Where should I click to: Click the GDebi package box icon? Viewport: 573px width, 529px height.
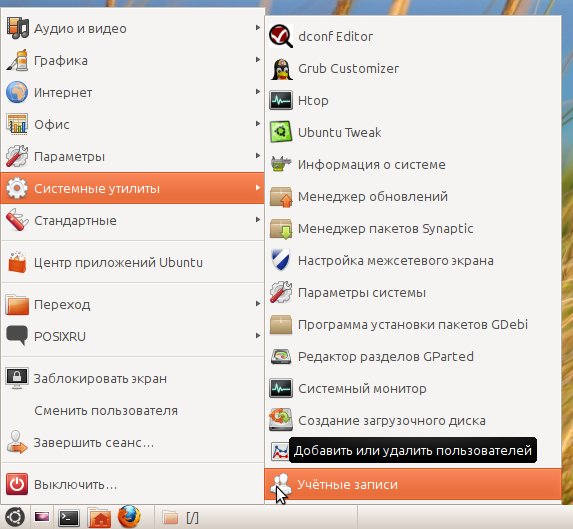(x=281, y=324)
